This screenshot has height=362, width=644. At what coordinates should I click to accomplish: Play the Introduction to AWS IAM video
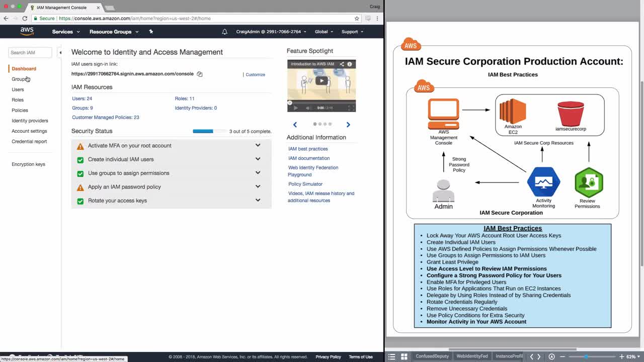coord(321,80)
